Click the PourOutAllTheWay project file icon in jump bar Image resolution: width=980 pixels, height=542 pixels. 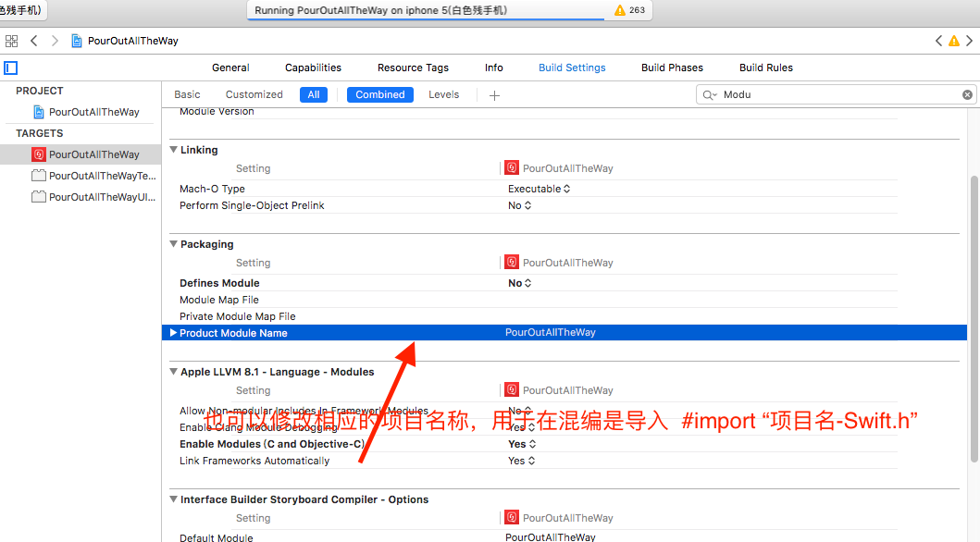click(x=76, y=42)
